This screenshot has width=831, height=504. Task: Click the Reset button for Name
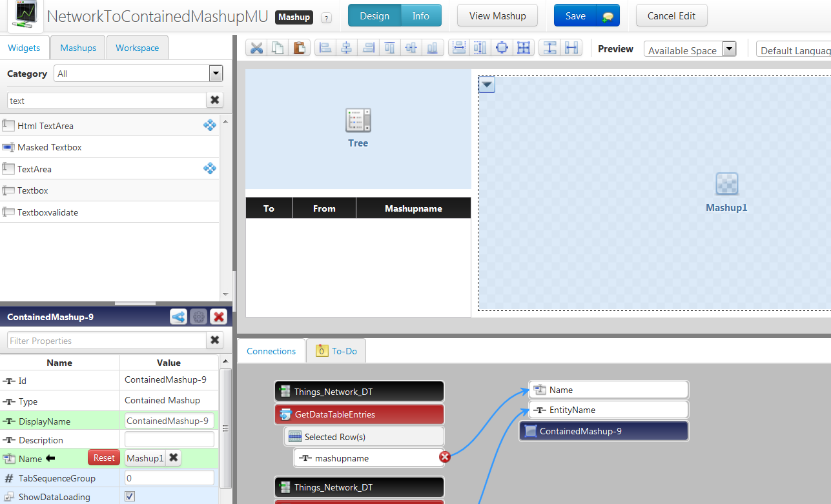(104, 458)
